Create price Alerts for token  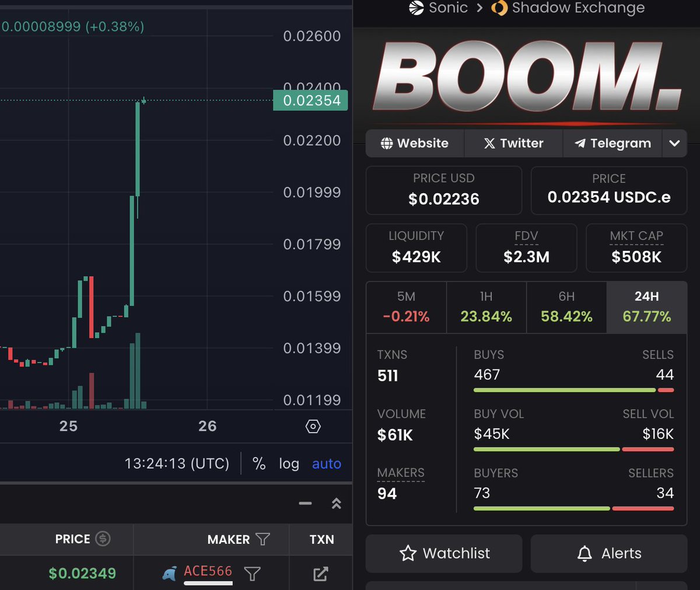609,553
